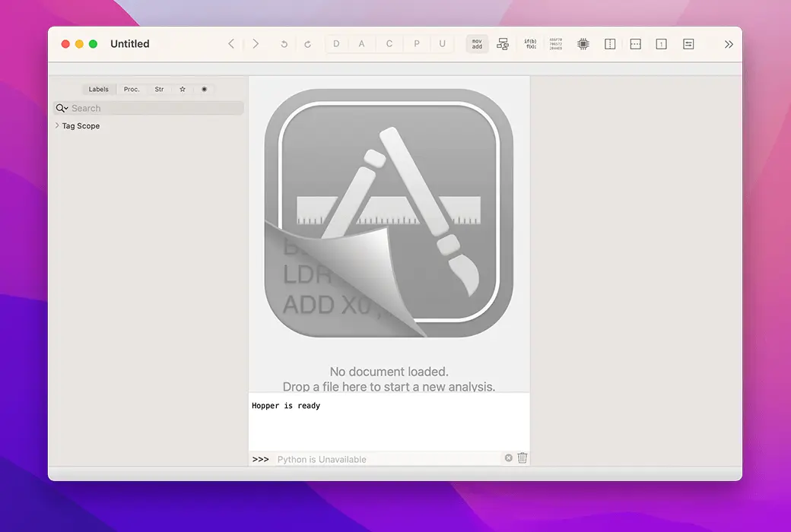Minimize the window with the yellow button

point(79,44)
